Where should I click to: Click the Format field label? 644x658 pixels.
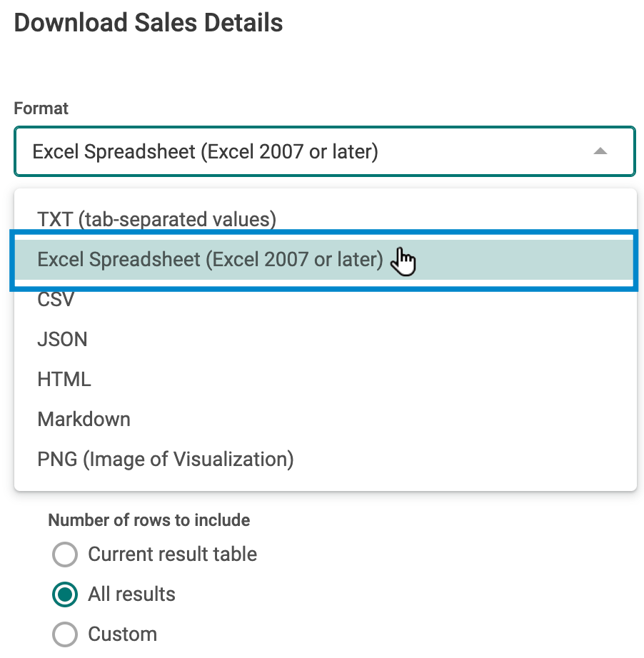[41, 108]
